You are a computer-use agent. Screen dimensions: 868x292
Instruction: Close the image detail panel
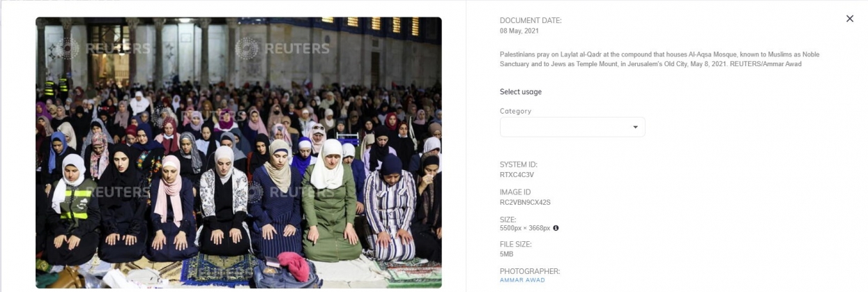[849, 19]
